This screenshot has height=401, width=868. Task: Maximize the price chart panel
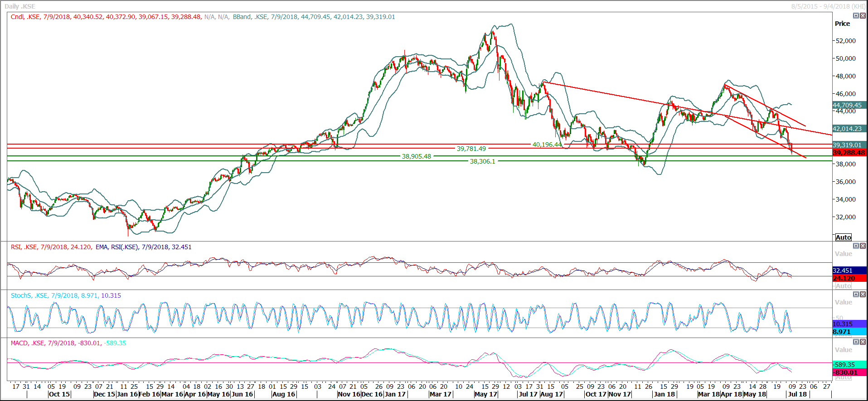pos(856,16)
